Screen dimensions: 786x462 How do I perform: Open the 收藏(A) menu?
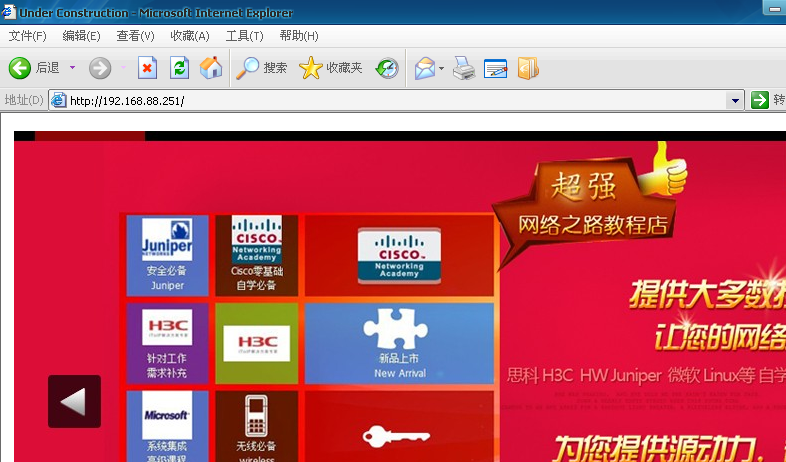coord(189,36)
